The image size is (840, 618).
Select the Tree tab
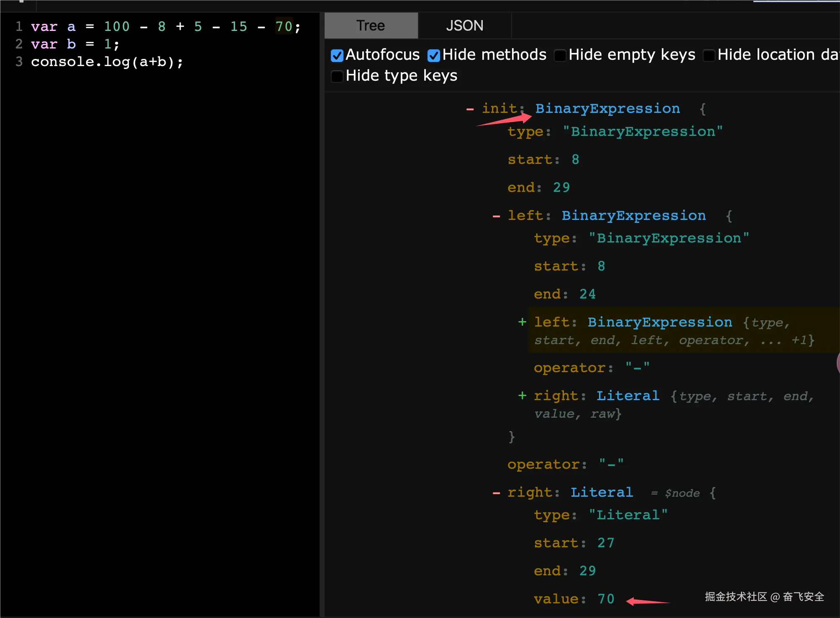(x=371, y=26)
